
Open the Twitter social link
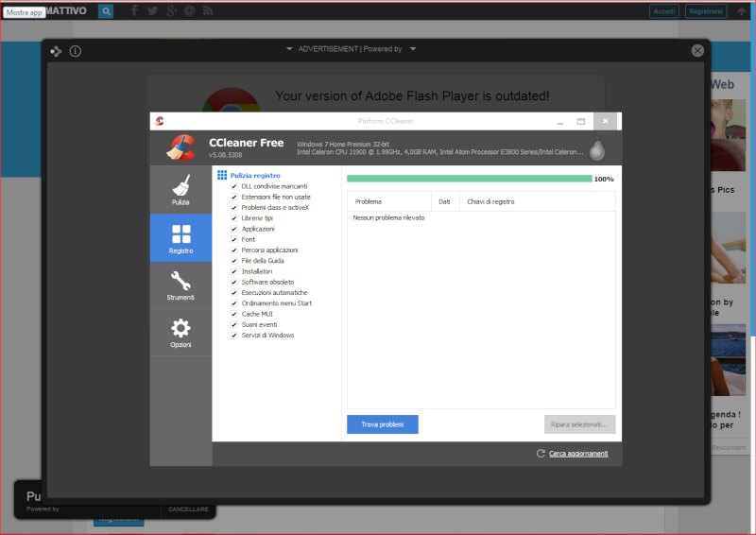pos(153,10)
